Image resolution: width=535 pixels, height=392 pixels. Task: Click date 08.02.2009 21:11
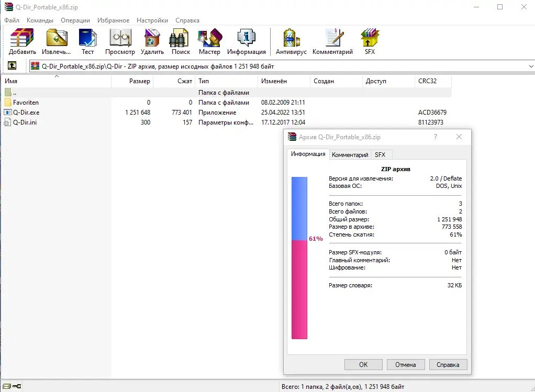click(283, 103)
